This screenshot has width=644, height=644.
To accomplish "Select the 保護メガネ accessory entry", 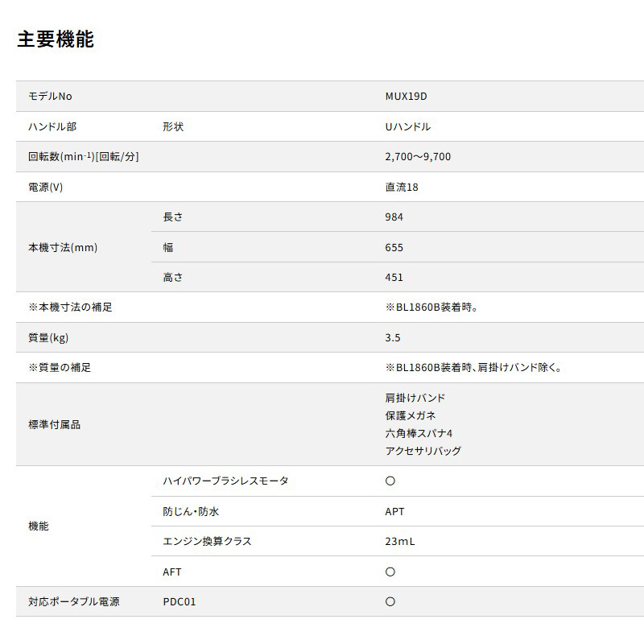I will tap(410, 415).
